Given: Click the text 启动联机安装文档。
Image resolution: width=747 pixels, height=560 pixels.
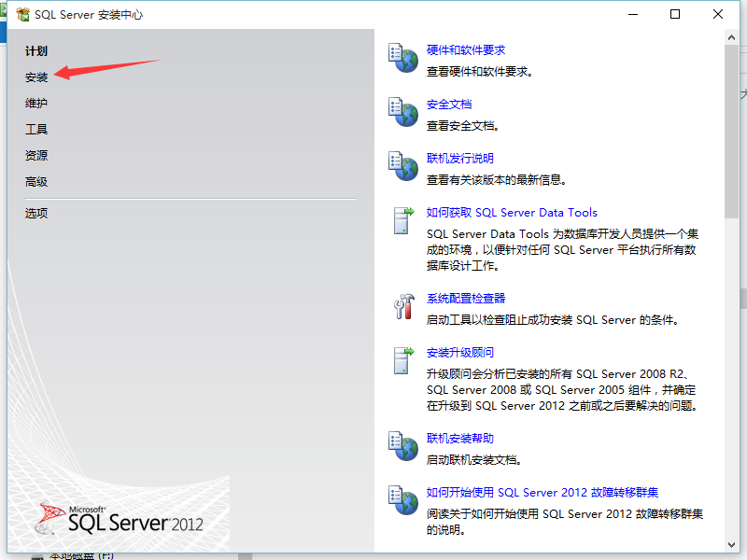Looking at the screenshot, I should pos(474,460).
